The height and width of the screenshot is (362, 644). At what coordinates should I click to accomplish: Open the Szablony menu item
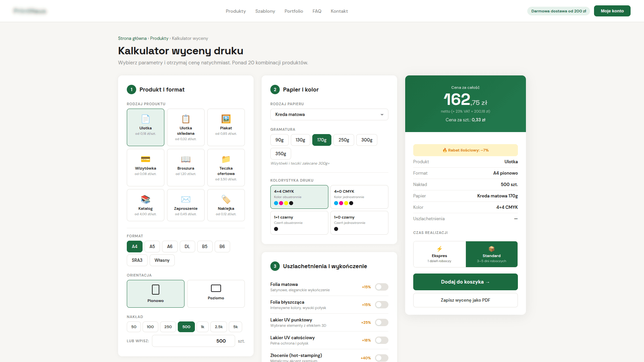[265, 11]
